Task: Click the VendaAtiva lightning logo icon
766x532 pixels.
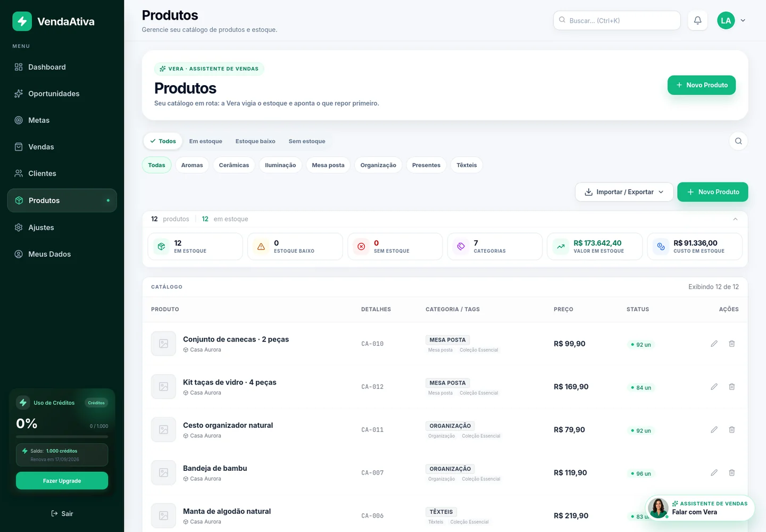Action: [22, 21]
